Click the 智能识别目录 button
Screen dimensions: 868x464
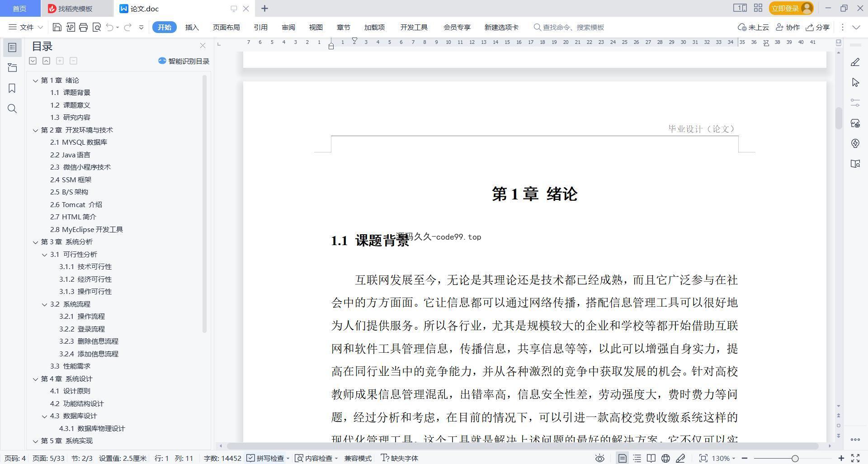tap(184, 61)
